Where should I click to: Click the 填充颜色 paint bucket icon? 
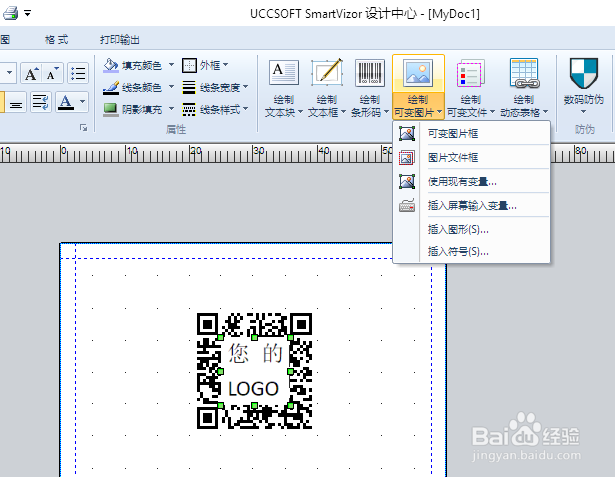tap(111, 65)
